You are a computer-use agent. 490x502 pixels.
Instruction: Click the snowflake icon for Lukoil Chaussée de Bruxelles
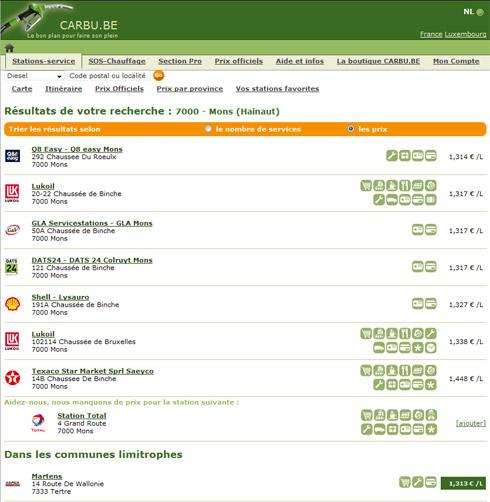[x=418, y=348]
